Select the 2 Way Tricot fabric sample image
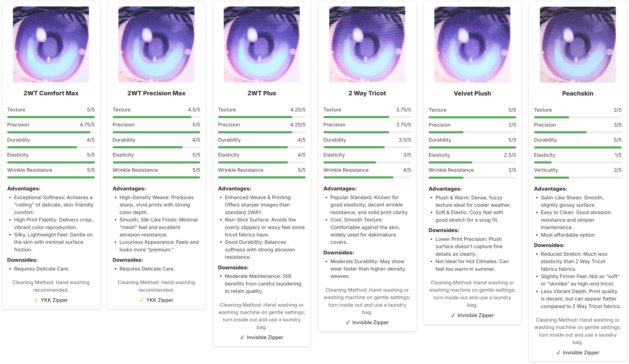 367,44
